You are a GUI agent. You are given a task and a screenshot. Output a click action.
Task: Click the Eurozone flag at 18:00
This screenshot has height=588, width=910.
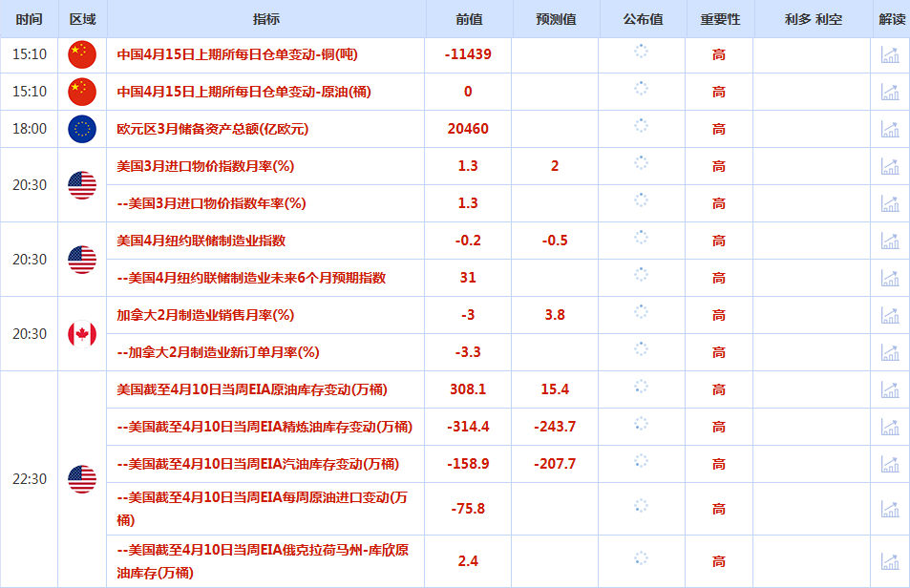(82, 130)
